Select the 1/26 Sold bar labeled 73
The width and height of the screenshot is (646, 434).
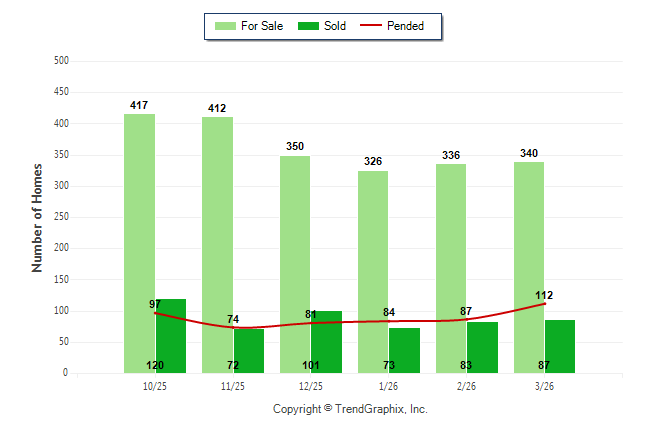point(404,350)
